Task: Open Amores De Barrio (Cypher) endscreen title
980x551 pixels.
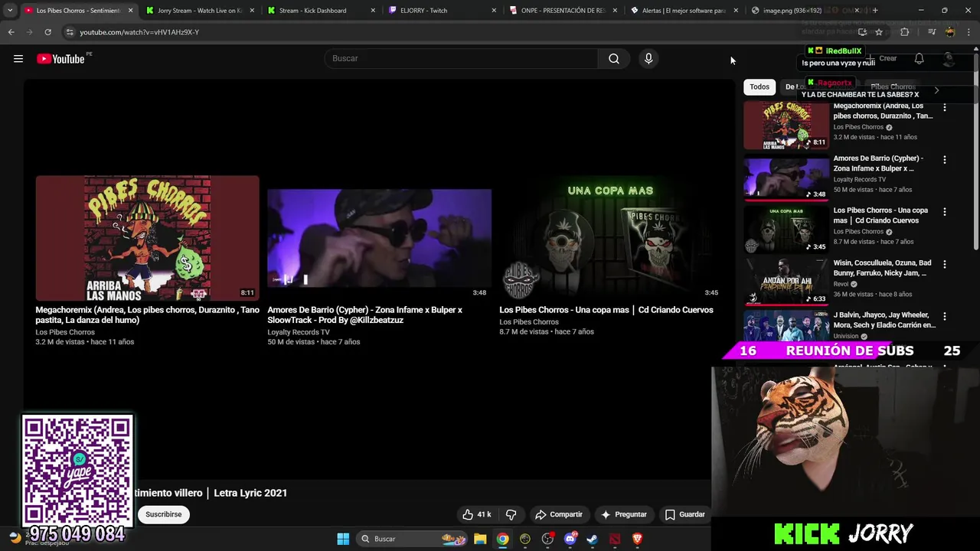Action: pos(364,315)
